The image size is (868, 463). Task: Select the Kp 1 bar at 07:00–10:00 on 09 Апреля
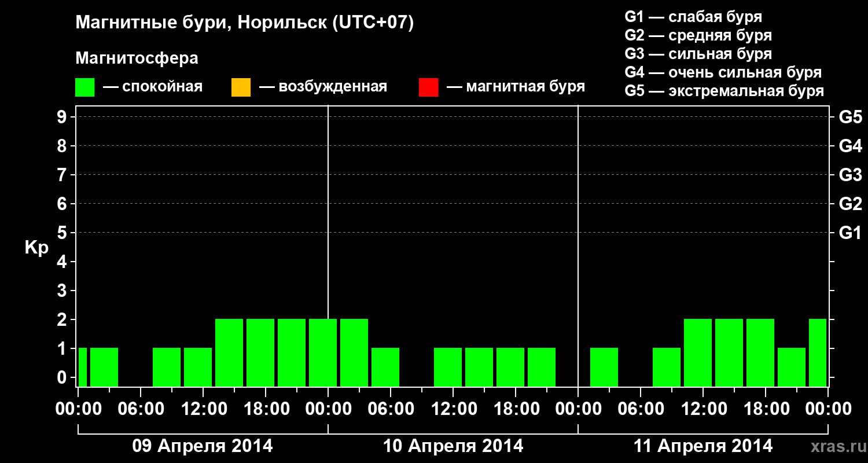click(167, 367)
